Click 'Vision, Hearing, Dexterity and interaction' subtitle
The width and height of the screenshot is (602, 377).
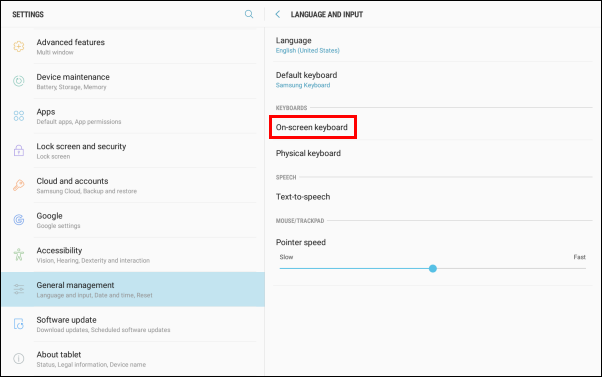93,261
